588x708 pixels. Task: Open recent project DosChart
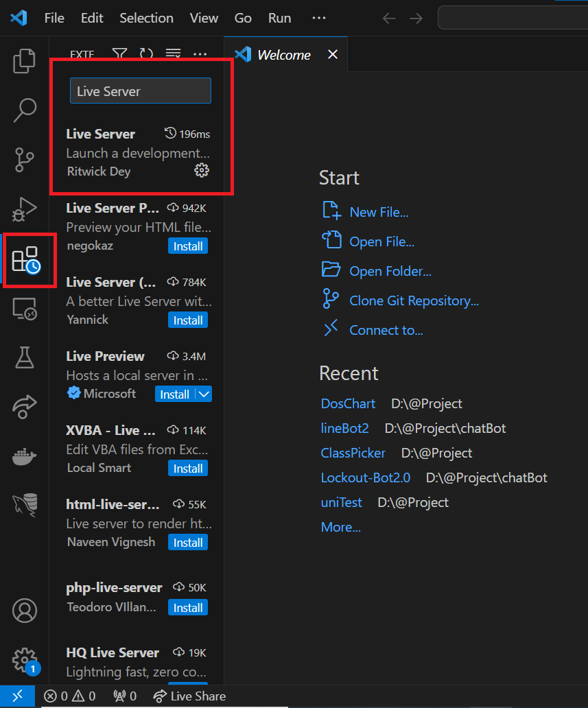tap(348, 403)
